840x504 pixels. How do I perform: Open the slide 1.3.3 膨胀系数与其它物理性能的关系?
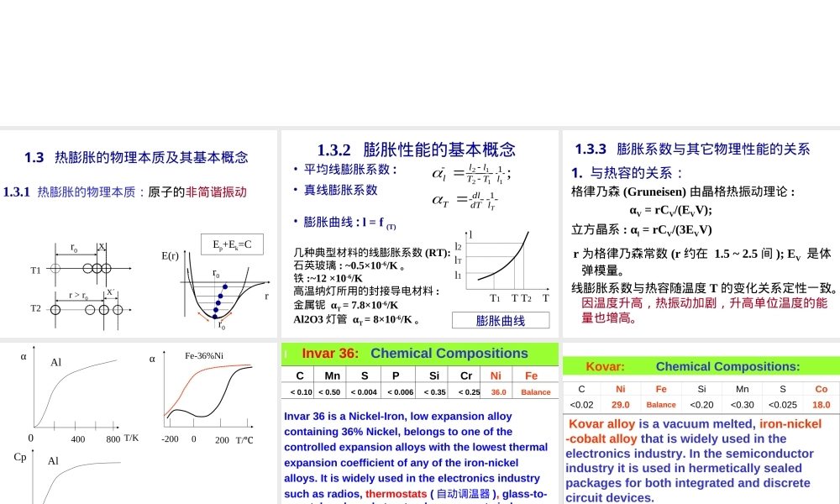point(701,234)
